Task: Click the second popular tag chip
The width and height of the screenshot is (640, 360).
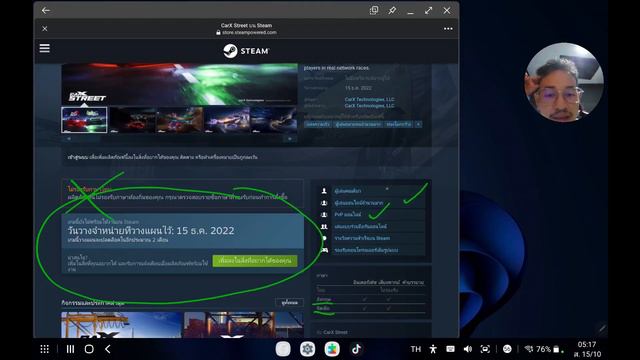Action: (x=358, y=124)
